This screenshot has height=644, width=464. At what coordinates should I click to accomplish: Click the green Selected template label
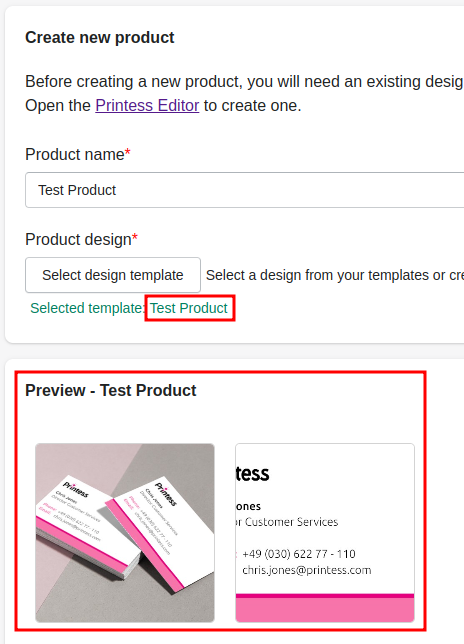tap(87, 308)
